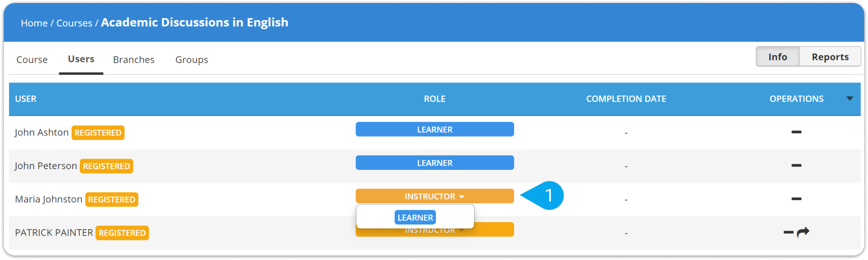This screenshot has height=260, width=868.
Task: Switch to the Reports view button
Action: [830, 57]
